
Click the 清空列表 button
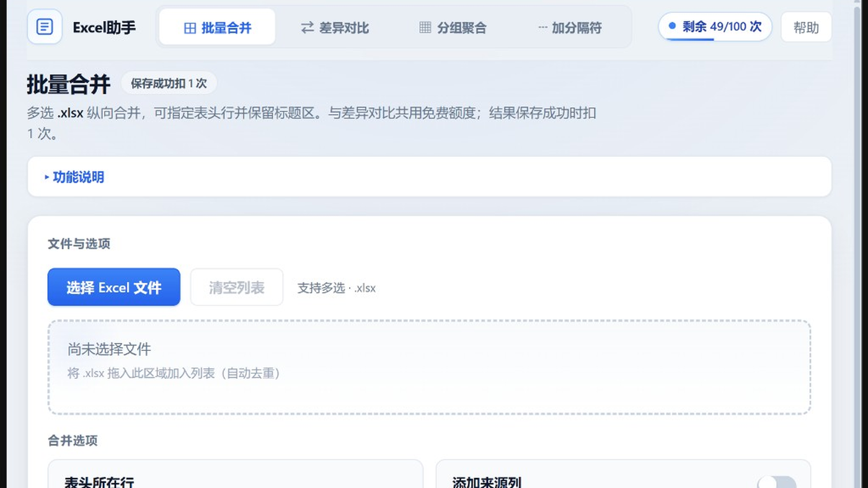(237, 287)
